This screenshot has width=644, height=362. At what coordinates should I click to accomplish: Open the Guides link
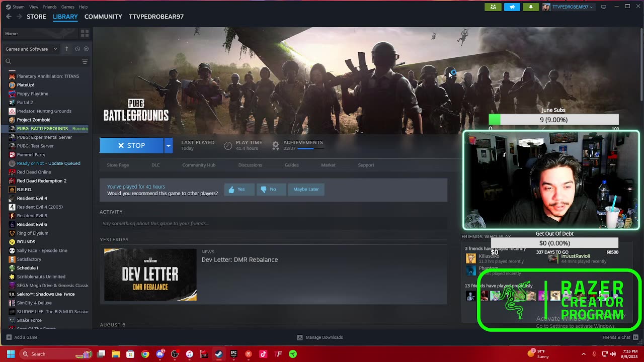[x=291, y=165]
